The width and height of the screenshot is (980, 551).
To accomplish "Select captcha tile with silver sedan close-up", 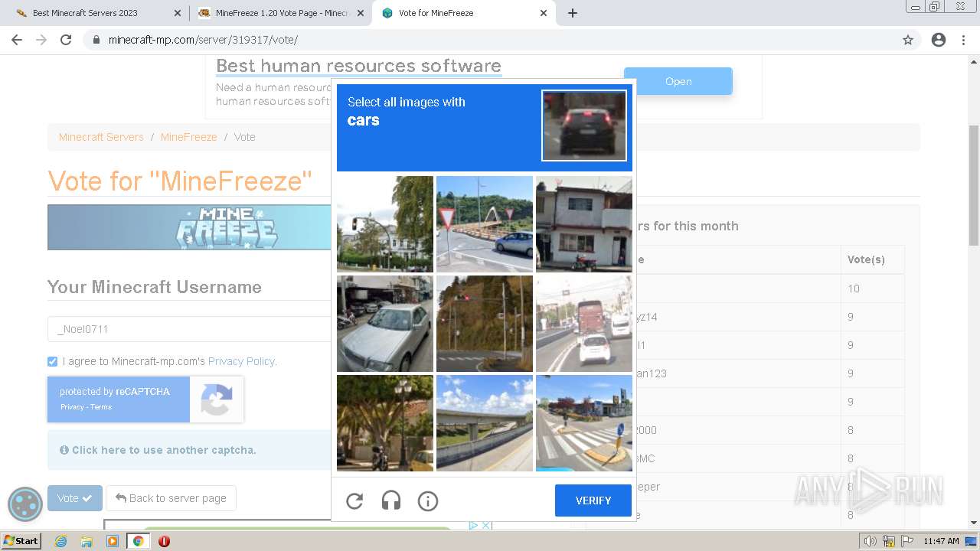I will pyautogui.click(x=385, y=324).
